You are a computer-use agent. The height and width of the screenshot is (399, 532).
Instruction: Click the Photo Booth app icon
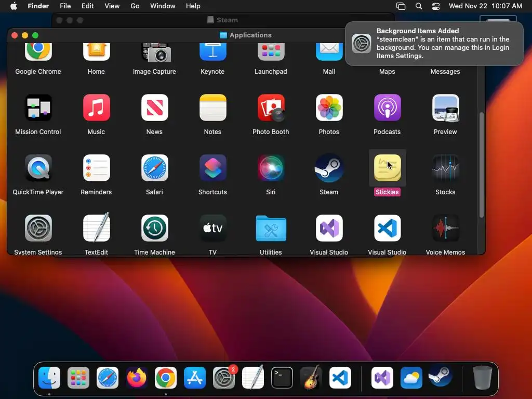[x=271, y=108]
